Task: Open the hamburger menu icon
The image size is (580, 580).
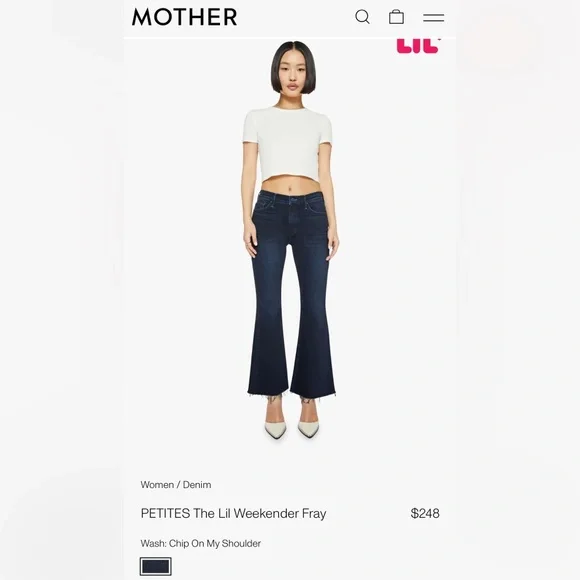Action: [434, 17]
